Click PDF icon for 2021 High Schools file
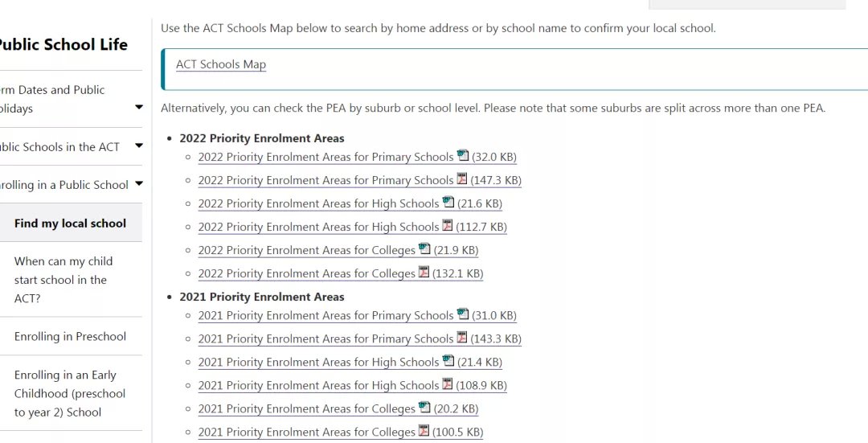868x443 pixels. point(448,384)
